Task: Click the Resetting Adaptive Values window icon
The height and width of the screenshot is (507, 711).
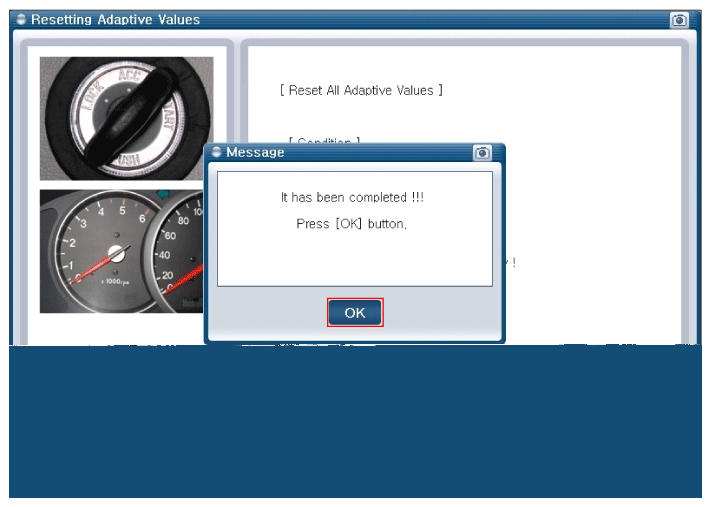Action: point(22,20)
